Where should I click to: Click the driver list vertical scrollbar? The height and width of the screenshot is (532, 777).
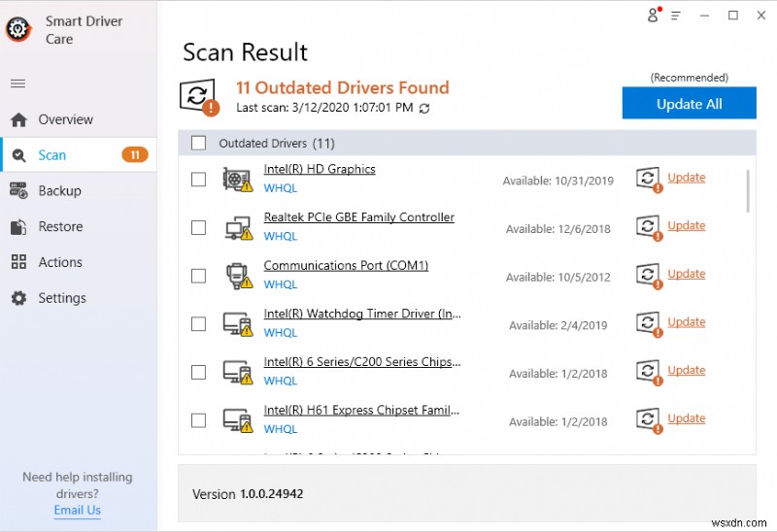(x=748, y=191)
